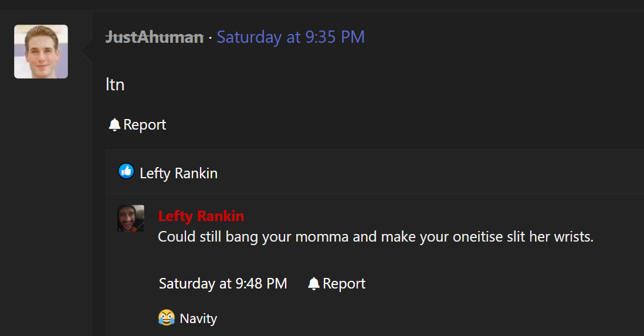Open the red Lefty Rankin comment author name
Screen dimensions: 644x336
[x=201, y=216]
